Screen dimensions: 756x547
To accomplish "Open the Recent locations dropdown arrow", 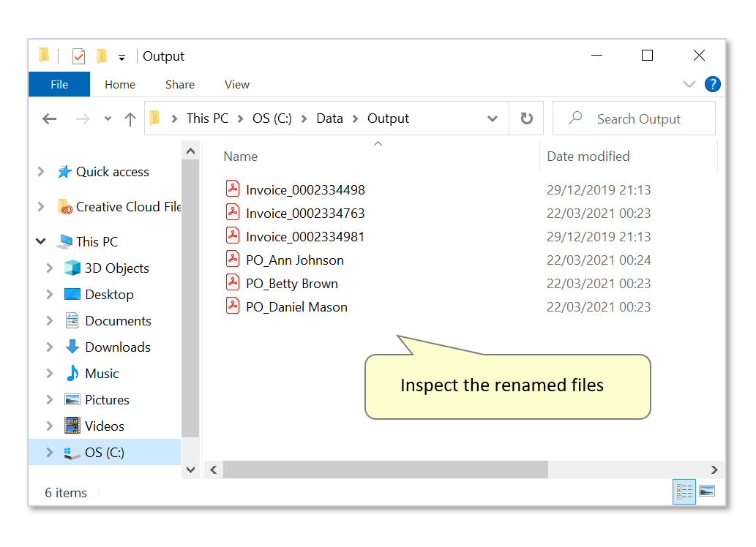I will coord(108,118).
